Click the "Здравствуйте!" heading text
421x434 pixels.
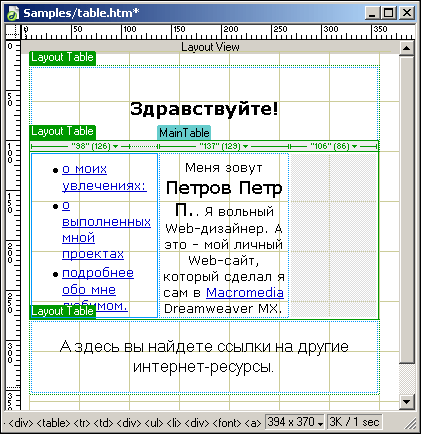[x=204, y=109]
